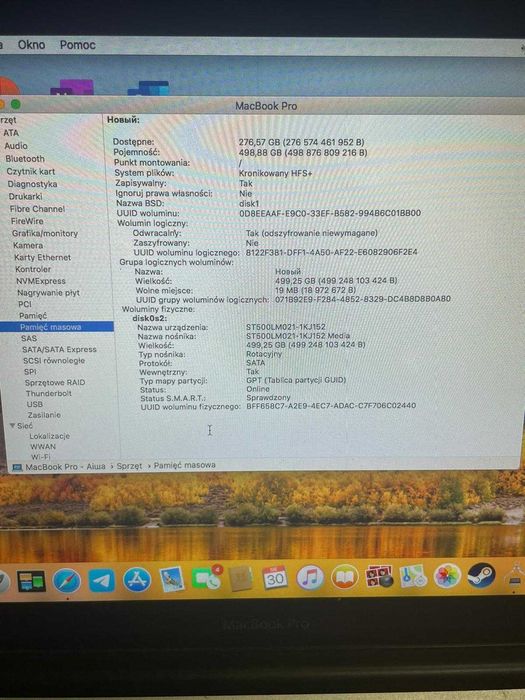Collapse the Sieć section triangle
Viewport: 525px width, 700px height.
(x=12, y=426)
